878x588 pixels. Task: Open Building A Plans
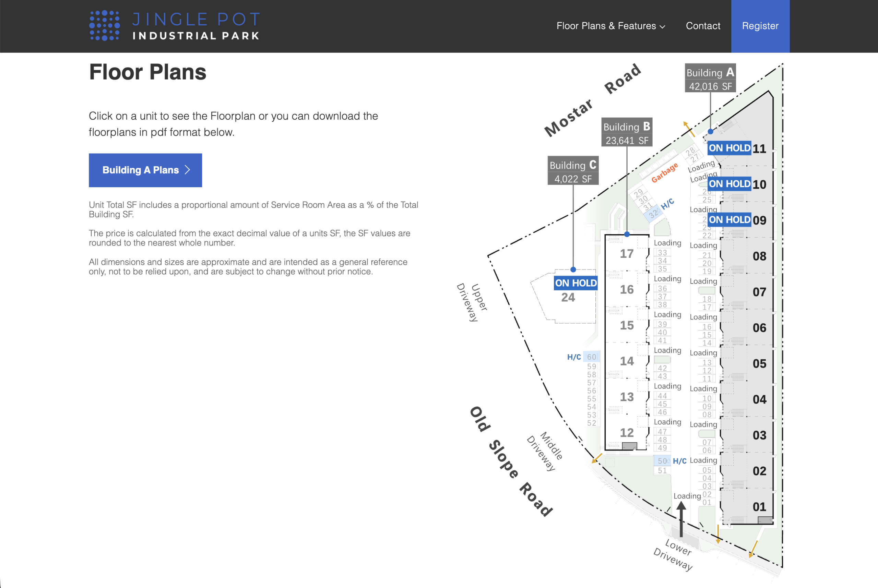point(145,170)
